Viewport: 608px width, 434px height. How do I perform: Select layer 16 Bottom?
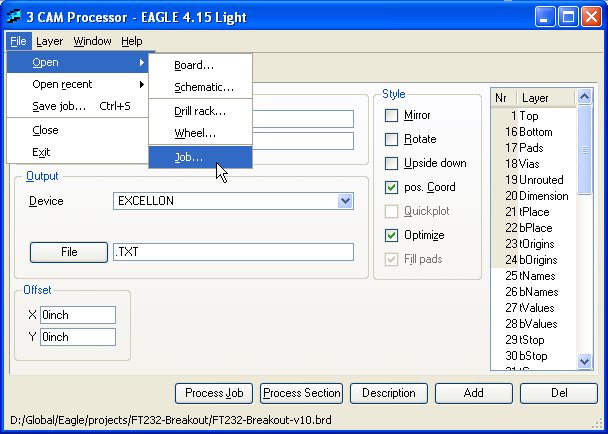[534, 132]
